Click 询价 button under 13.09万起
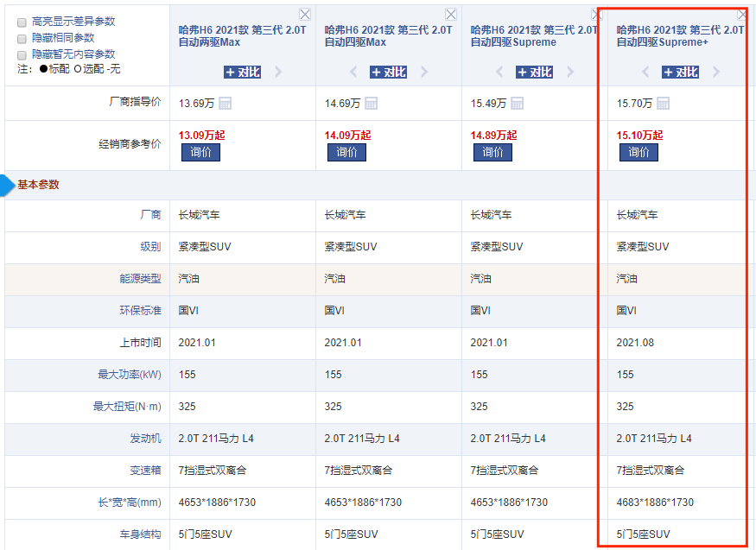This screenshot has height=550, width=756. 201,152
